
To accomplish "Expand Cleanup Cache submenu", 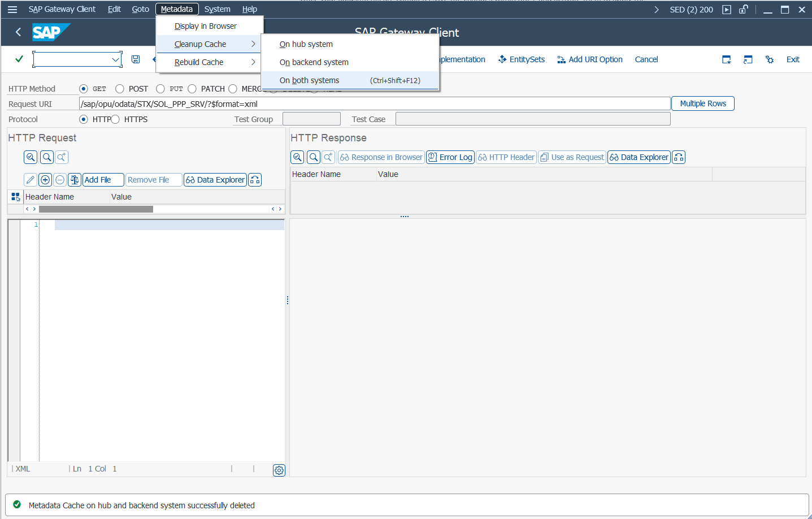I will [x=209, y=44].
